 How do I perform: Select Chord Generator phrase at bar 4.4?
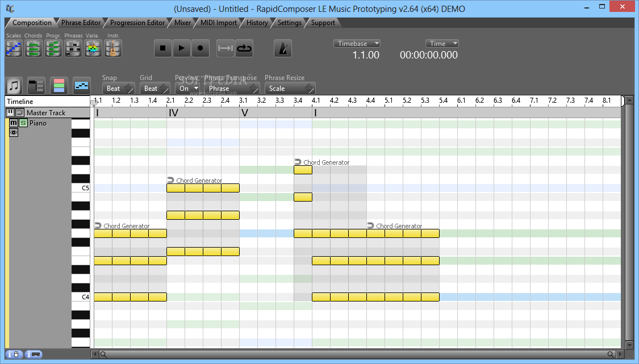[x=399, y=226]
